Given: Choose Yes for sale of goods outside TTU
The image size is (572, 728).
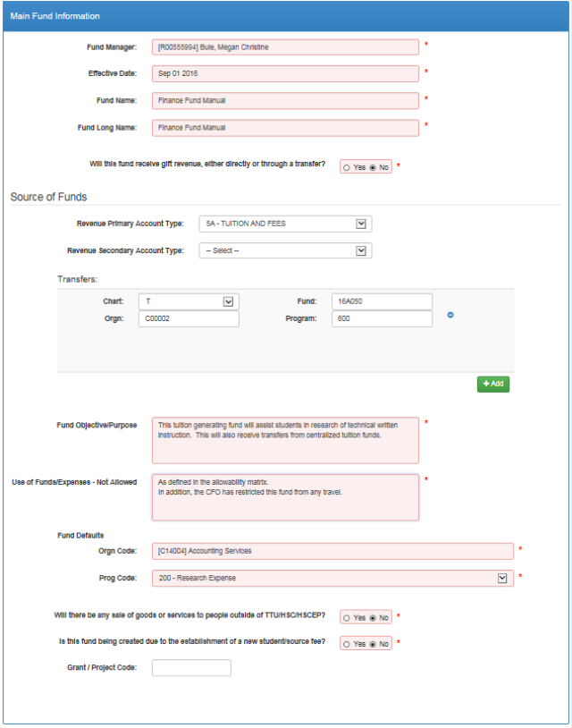Looking at the screenshot, I should pyautogui.click(x=347, y=618).
